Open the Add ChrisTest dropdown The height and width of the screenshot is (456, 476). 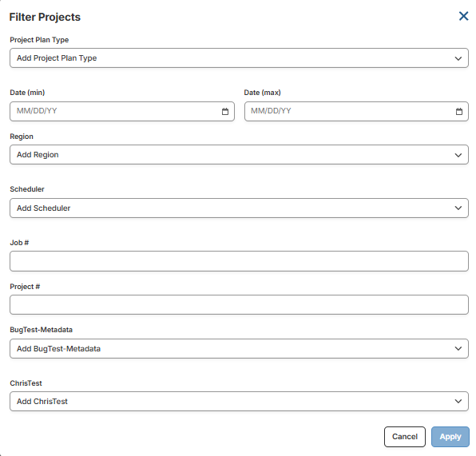pos(239,402)
